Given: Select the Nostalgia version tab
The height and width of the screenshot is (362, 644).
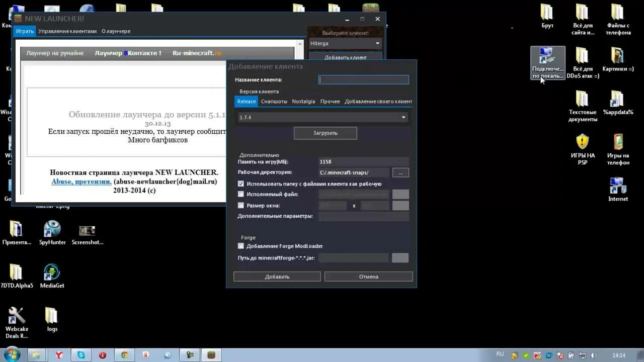Looking at the screenshot, I should [x=303, y=101].
